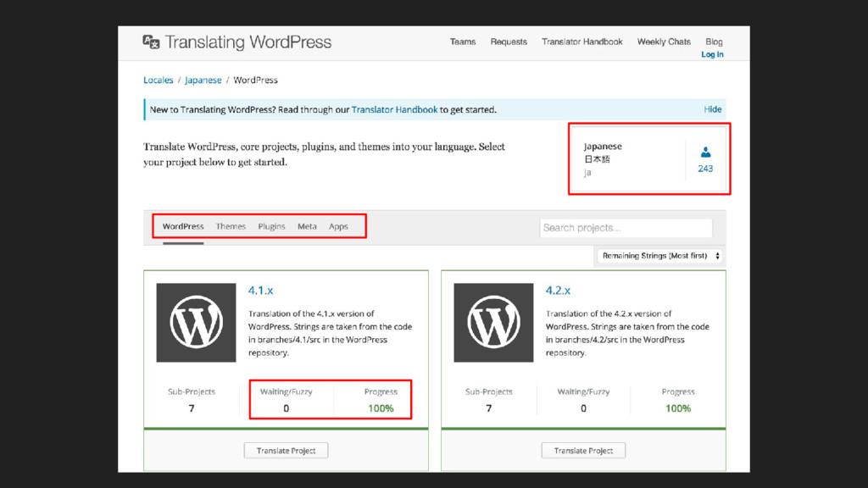868x488 pixels.
Task: Click the Translating WordPress logo icon
Action: tap(151, 42)
